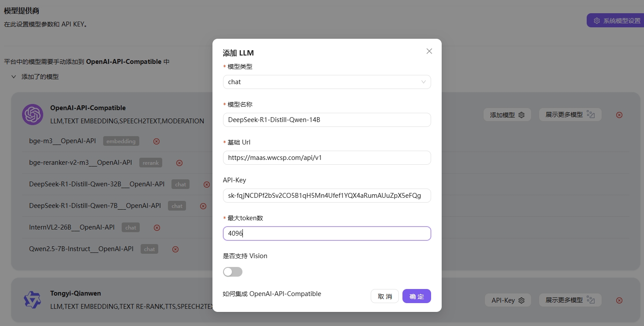
Task: Click the OpenAI-API-Compatible provider title
Action: pos(88,108)
